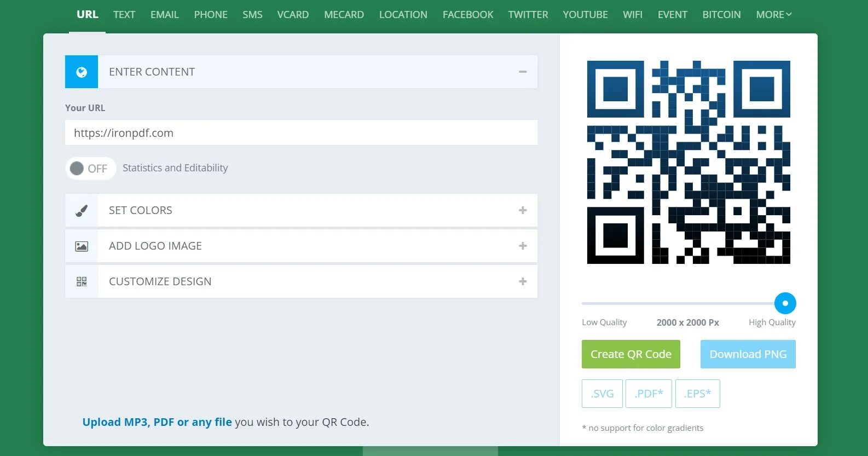Open the MORE dropdown menu
Viewport: 868px width, 456px height.
click(x=774, y=15)
